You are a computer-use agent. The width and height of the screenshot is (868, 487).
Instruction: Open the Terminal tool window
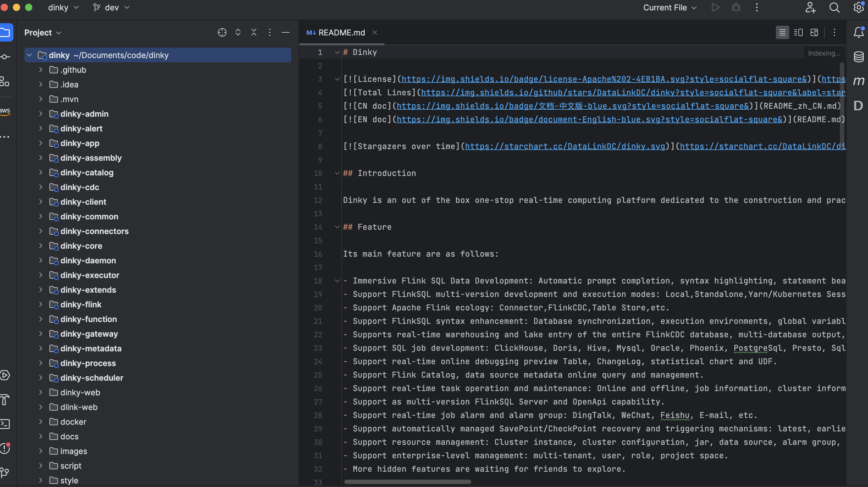tap(5, 424)
